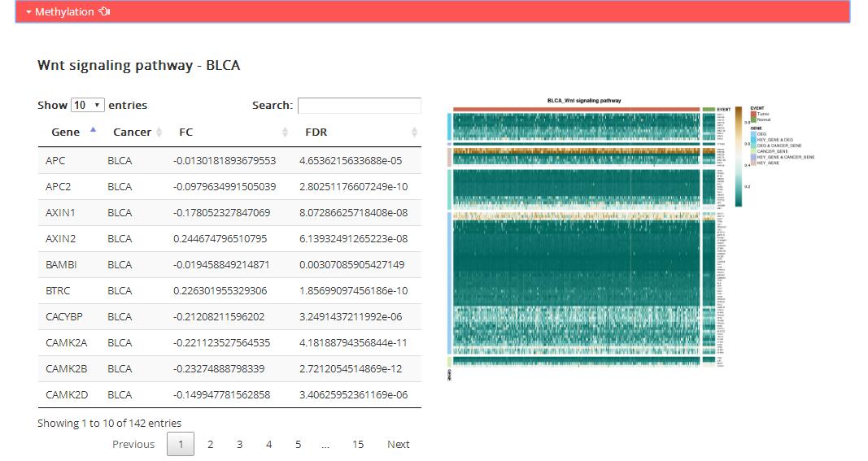Viewport: 868px width, 461px height.
Task: Go to page 2 of the table
Action: coord(210,444)
